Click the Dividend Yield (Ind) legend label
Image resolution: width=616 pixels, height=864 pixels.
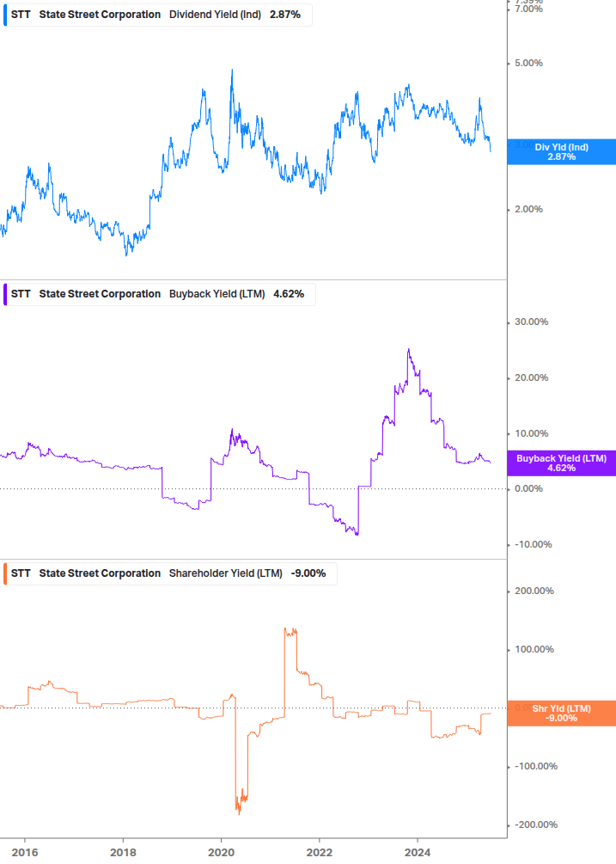click(215, 15)
